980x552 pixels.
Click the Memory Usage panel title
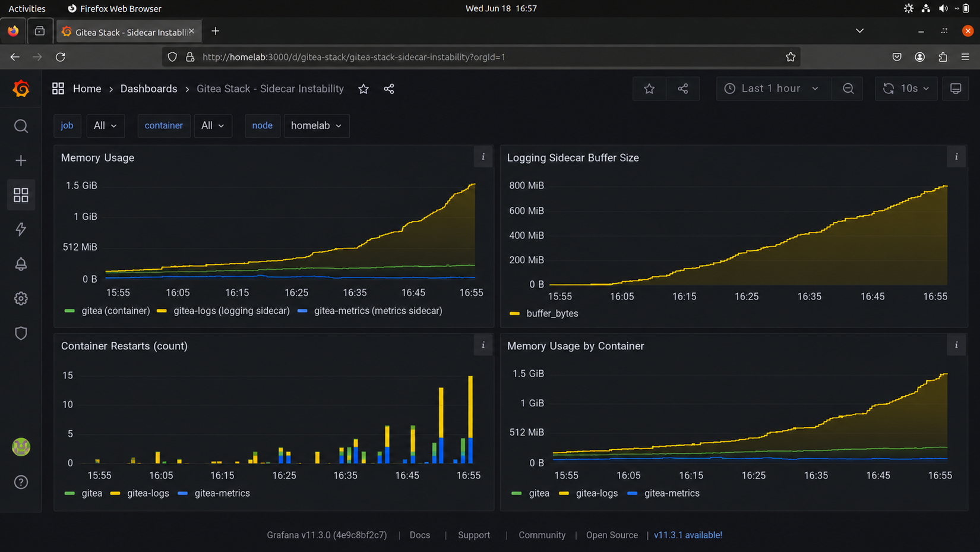click(x=97, y=157)
